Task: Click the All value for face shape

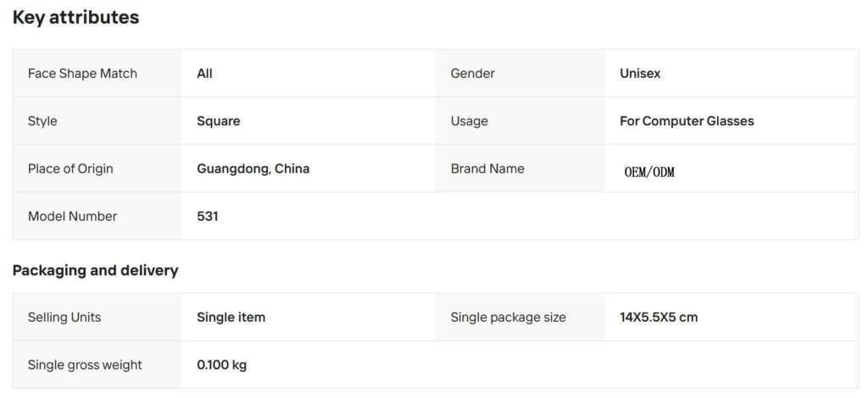Action: (x=204, y=74)
